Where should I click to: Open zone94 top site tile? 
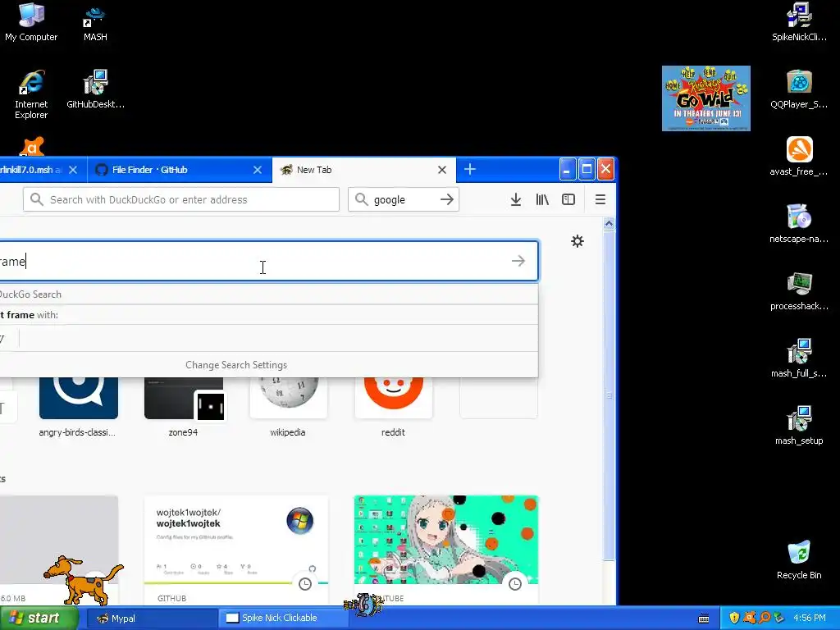[183, 409]
